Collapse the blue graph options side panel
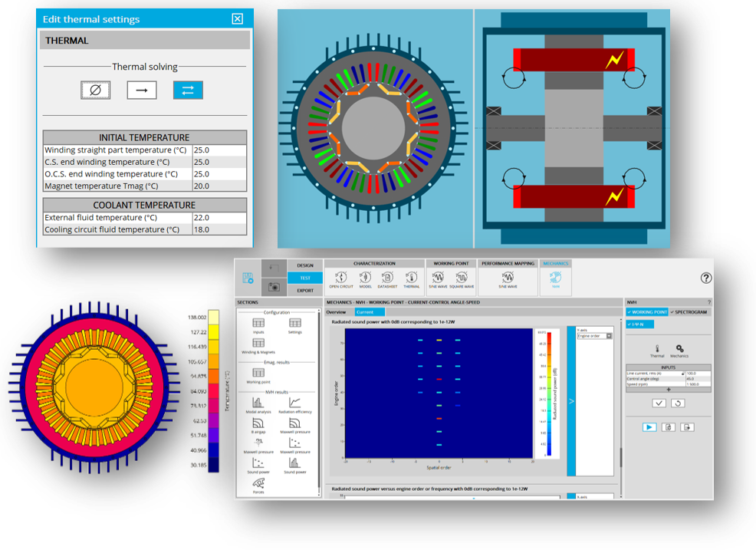 pos(571,401)
